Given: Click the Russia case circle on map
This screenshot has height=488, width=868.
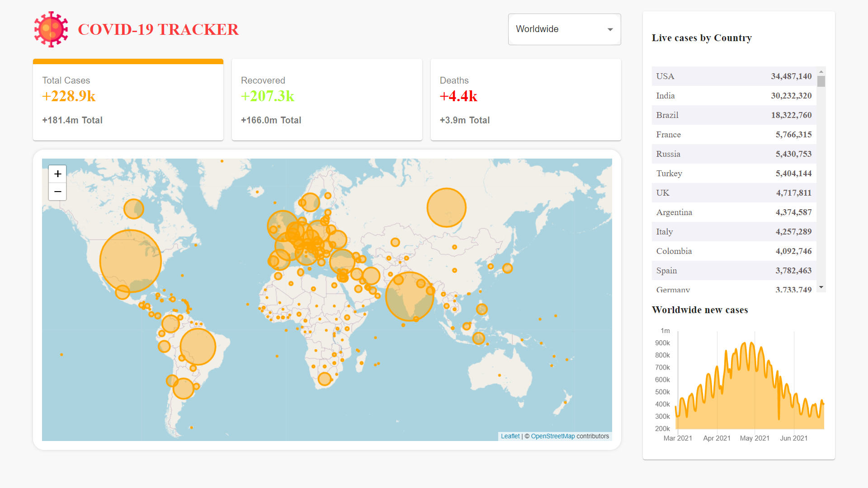Looking at the screenshot, I should (x=446, y=207).
